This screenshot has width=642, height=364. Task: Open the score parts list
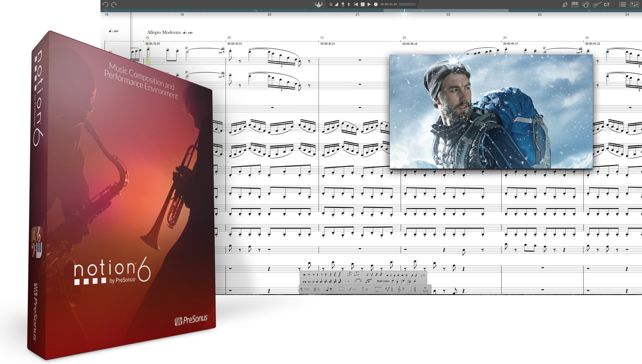click(x=622, y=5)
